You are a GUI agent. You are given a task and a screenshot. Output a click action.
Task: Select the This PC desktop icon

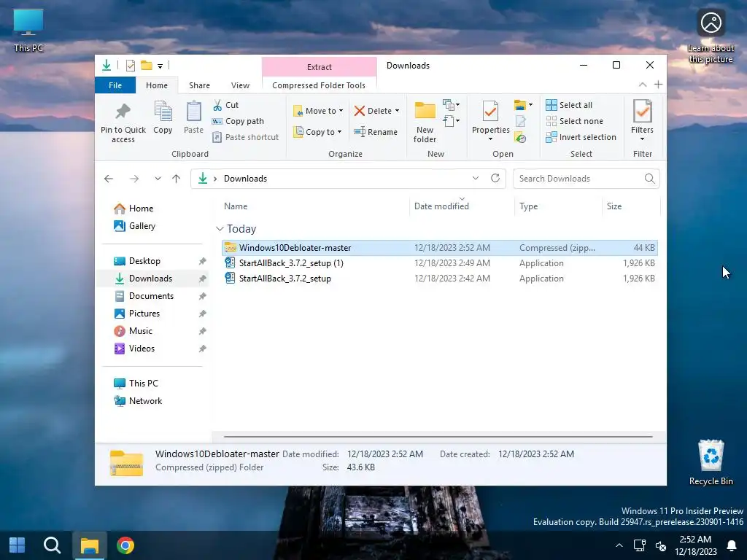pos(28,30)
